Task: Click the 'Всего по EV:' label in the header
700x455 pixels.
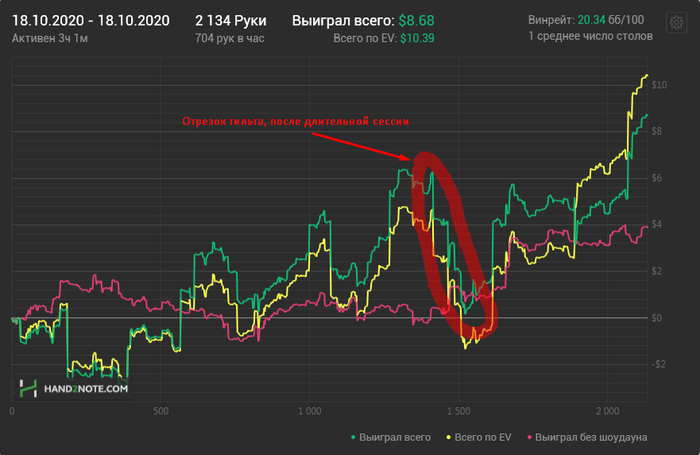Action: click(365, 38)
